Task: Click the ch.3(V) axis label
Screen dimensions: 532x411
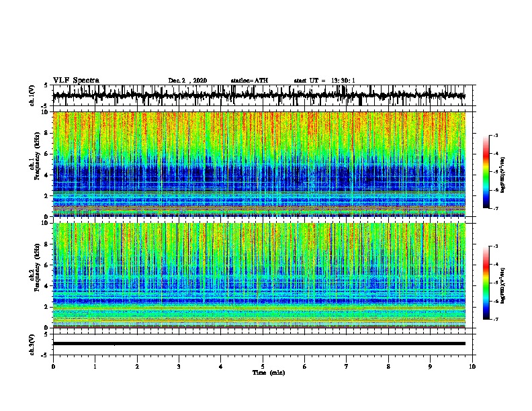Action: (32, 345)
